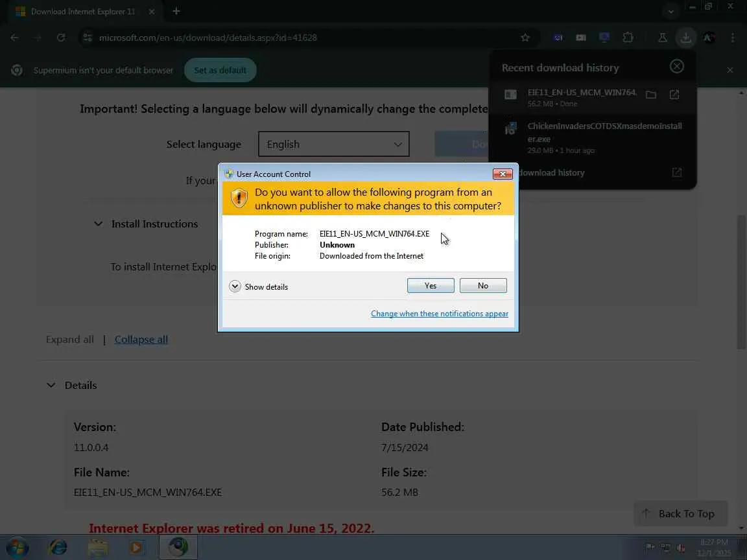The image size is (747, 560).
Task: Click the video camera extension icon
Action: pyautogui.click(x=581, y=38)
